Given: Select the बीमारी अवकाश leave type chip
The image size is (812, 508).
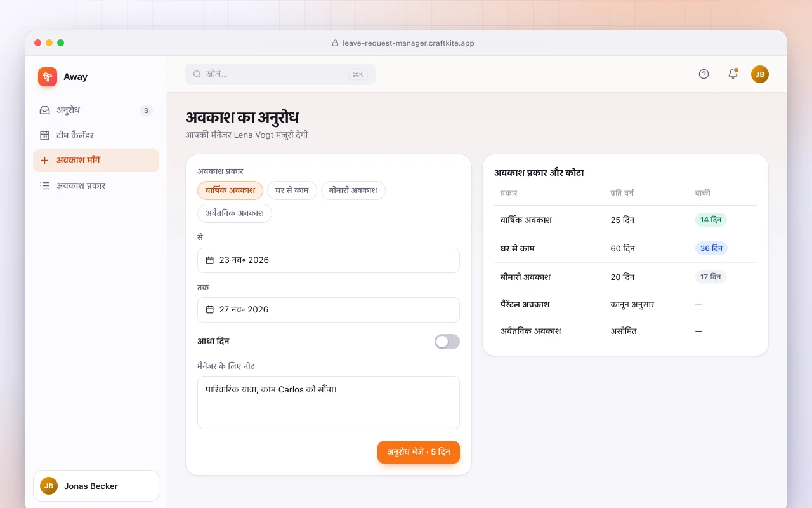Looking at the screenshot, I should 353,190.
